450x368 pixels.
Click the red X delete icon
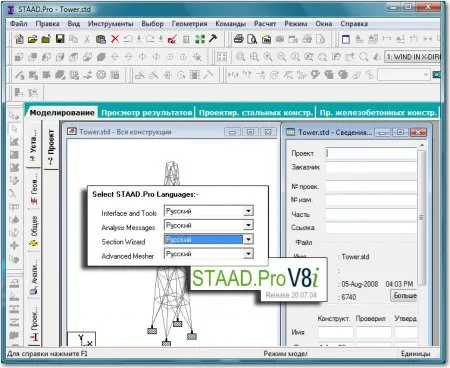click(115, 39)
